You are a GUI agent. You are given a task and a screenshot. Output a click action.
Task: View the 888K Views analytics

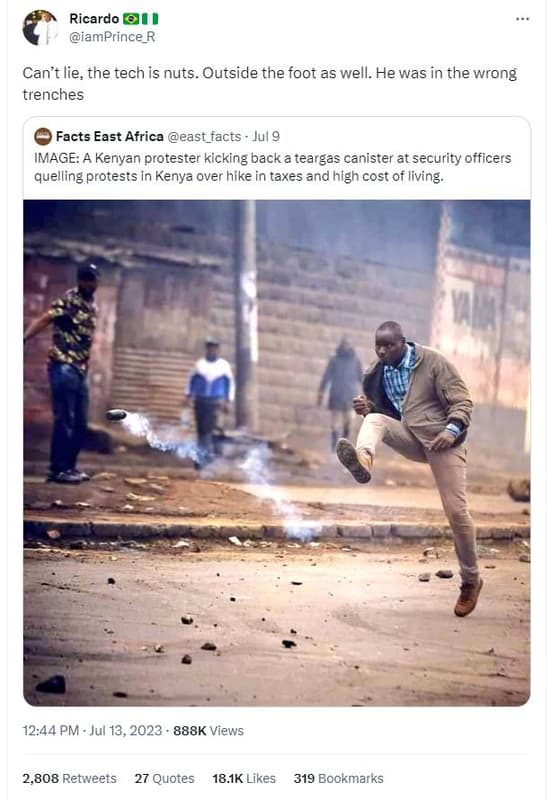pos(208,731)
